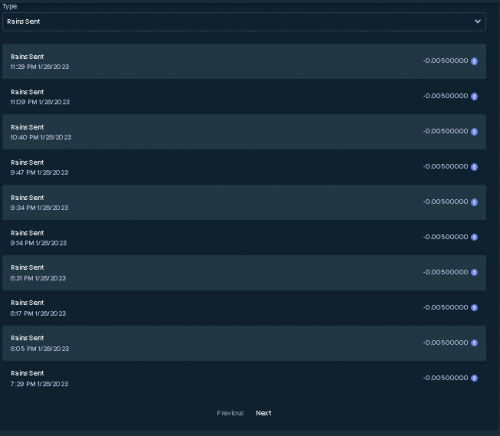This screenshot has height=436, width=500.
Task: Click the -0.00500000 amount in 9:47 PM row
Action: [446, 166]
